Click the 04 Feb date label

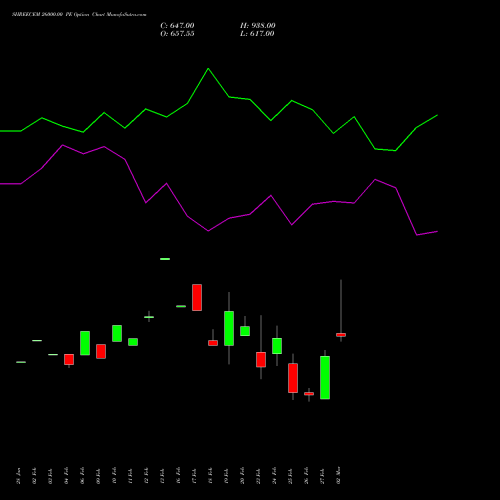tap(66, 476)
